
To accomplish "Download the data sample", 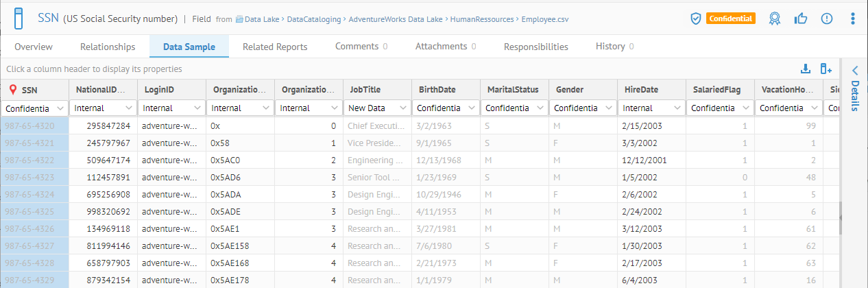I will point(806,69).
